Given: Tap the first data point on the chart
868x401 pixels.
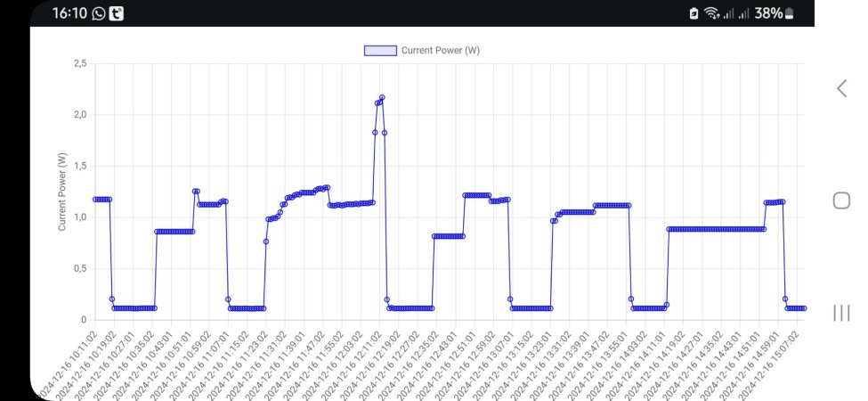Looking at the screenshot, I should [95, 200].
